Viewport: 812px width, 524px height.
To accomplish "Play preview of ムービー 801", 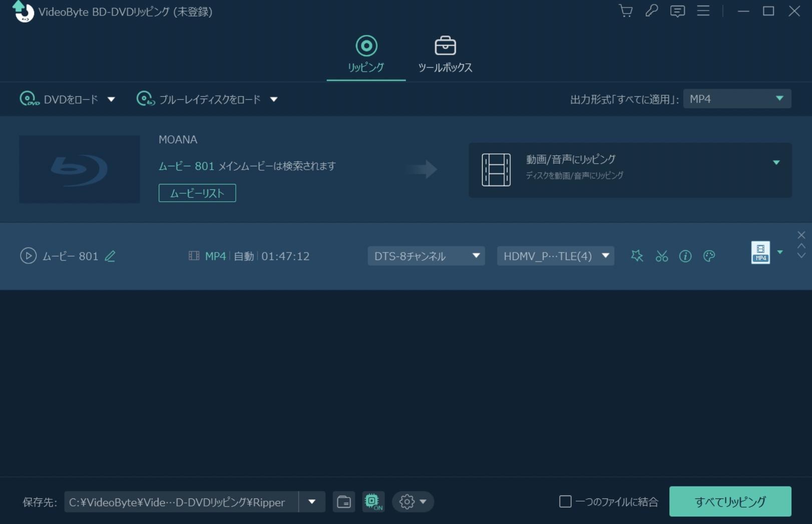I will click(x=28, y=256).
